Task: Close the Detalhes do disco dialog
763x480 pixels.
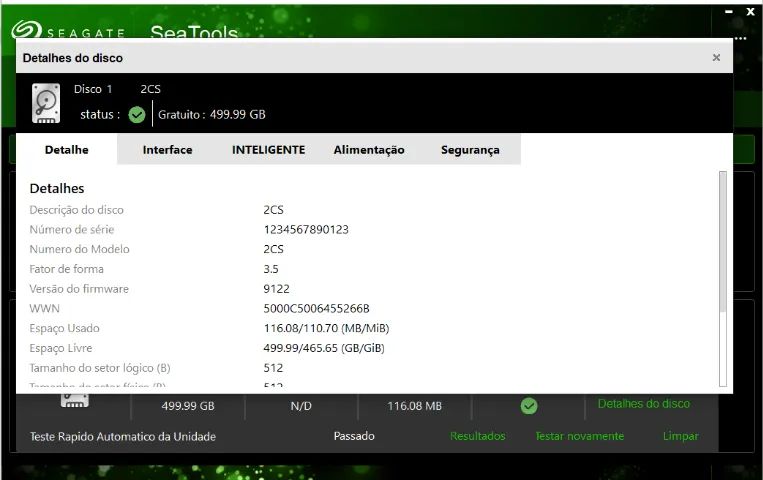Action: click(x=716, y=57)
